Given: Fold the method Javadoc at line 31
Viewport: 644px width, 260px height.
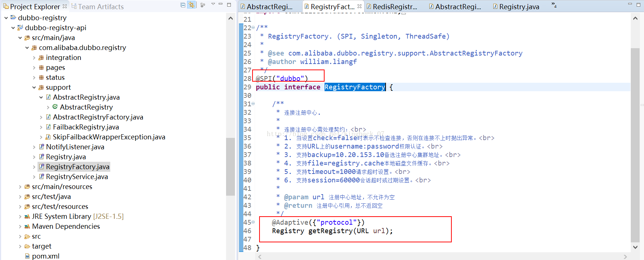Looking at the screenshot, I should 253,104.
